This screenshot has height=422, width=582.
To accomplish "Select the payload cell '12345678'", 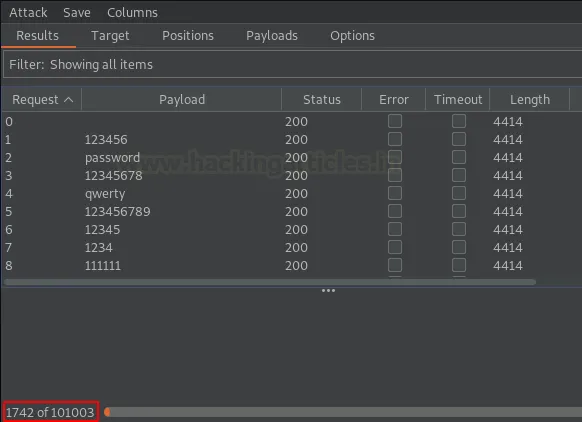I will [114, 176].
